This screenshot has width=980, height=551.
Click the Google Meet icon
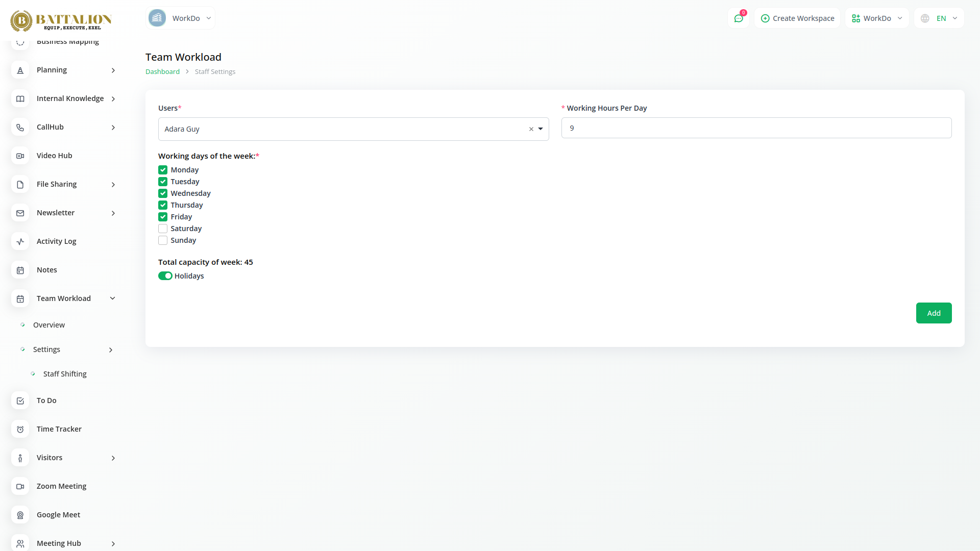(x=20, y=515)
